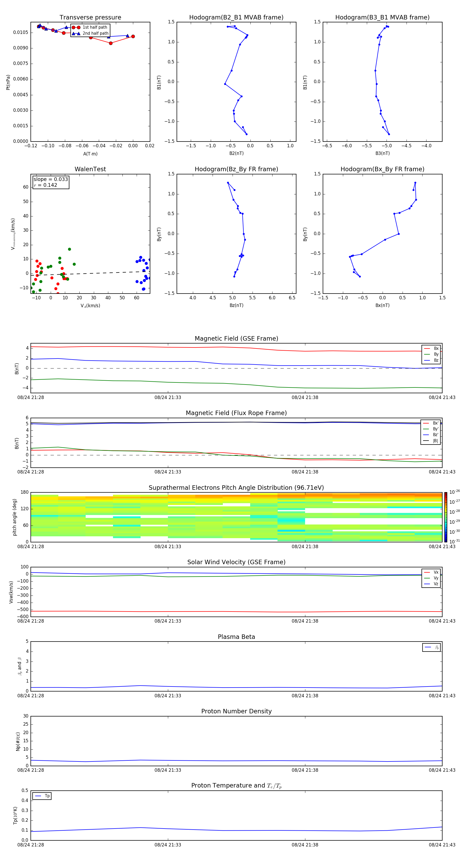Click the 'pitch angle (deg)' y-axis label
This screenshot has width=473, height=868.
point(14,517)
